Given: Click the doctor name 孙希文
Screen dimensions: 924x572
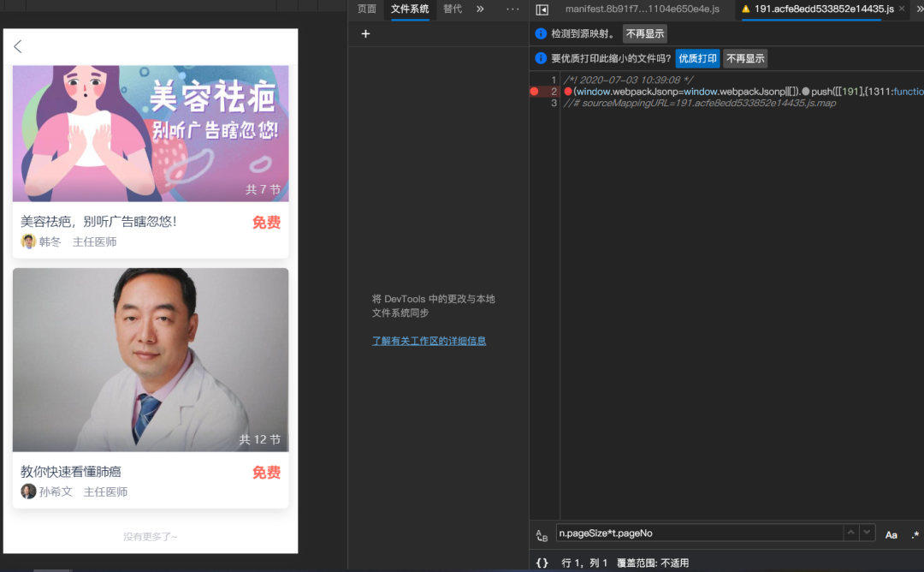Looking at the screenshot, I should pos(56,492).
